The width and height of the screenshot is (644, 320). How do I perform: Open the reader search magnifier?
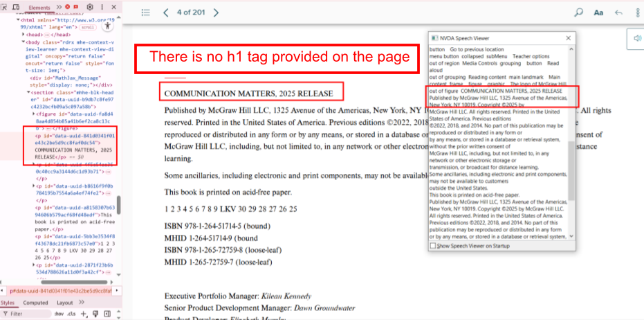[x=578, y=12]
